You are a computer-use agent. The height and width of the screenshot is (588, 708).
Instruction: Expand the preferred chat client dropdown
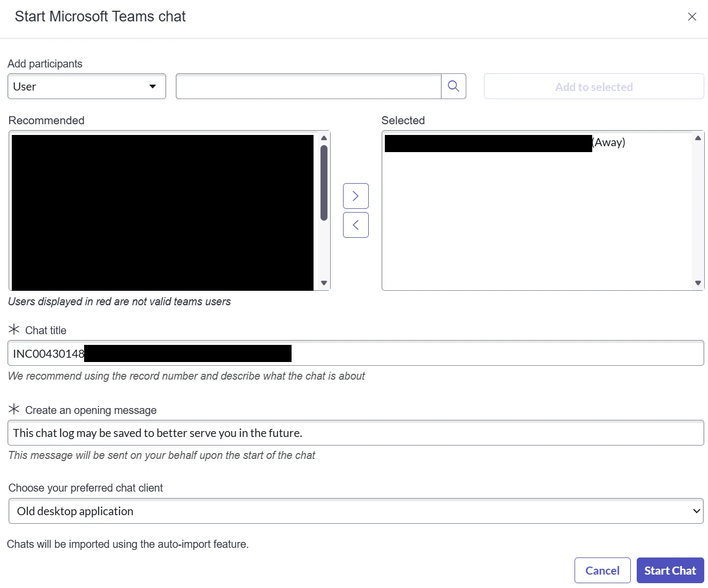tap(356, 511)
